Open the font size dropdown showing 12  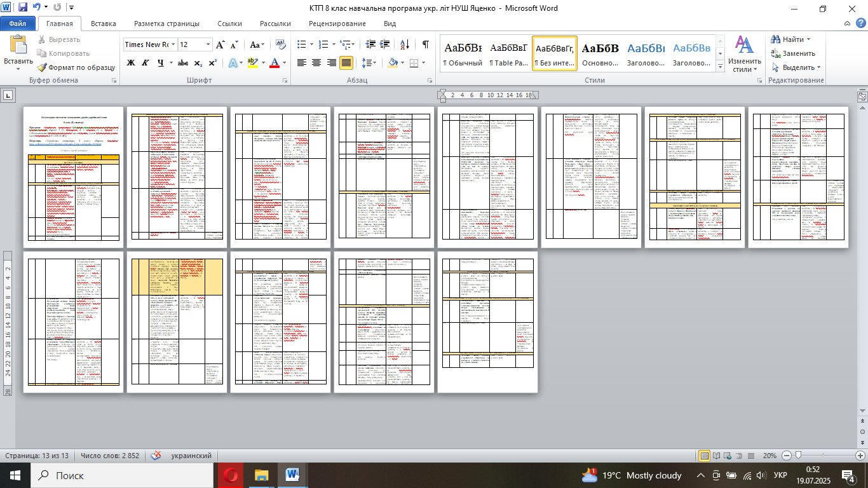click(208, 44)
